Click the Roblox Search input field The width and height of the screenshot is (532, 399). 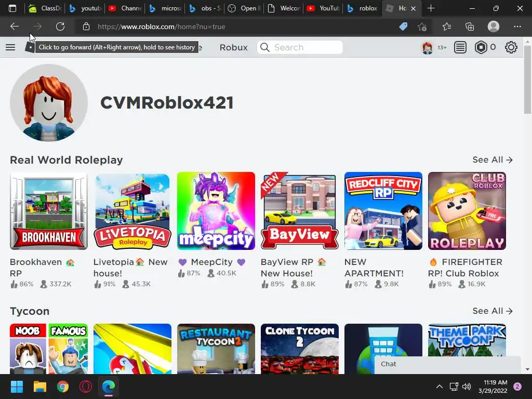coord(300,47)
